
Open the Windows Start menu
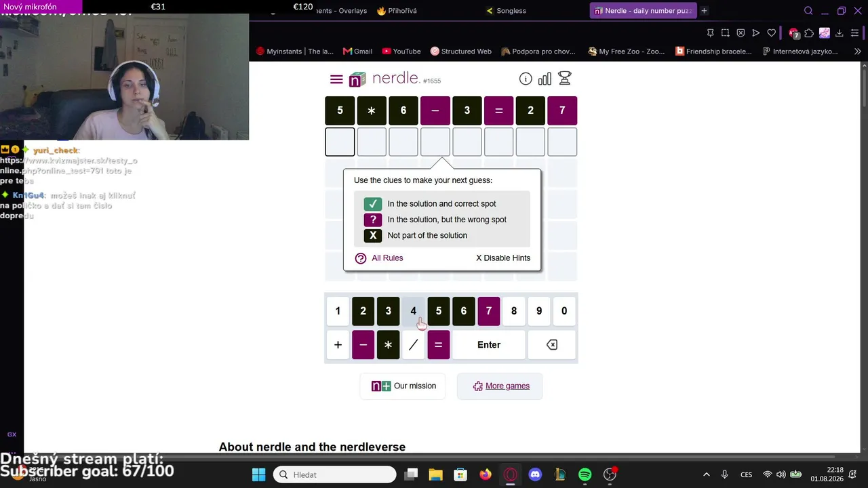pyautogui.click(x=258, y=474)
